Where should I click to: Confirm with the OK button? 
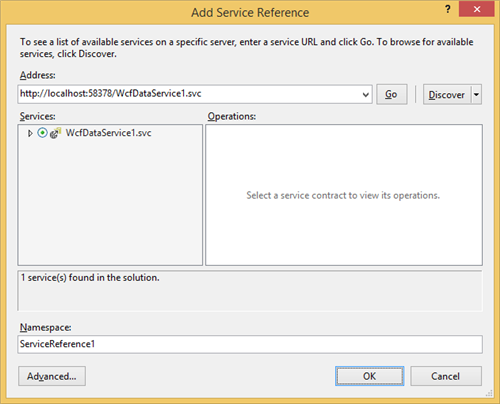coord(370,376)
